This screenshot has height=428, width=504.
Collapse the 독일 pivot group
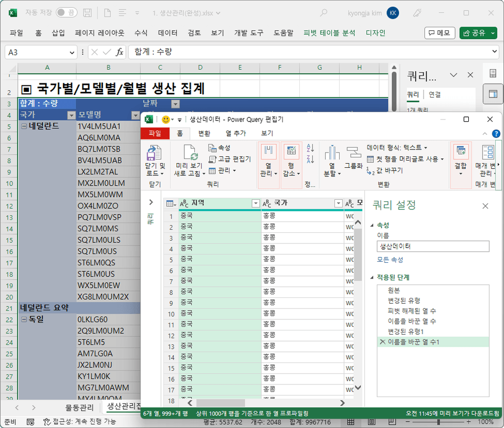24,319
